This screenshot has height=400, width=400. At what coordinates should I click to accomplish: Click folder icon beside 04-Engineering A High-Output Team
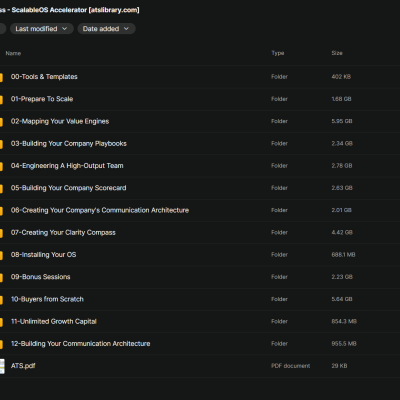coord(1,166)
